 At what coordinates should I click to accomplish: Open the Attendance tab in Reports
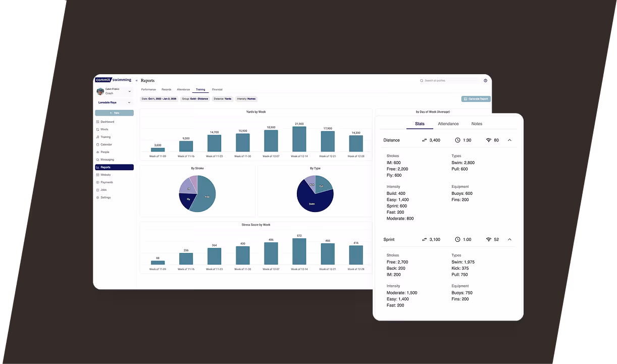click(x=183, y=89)
